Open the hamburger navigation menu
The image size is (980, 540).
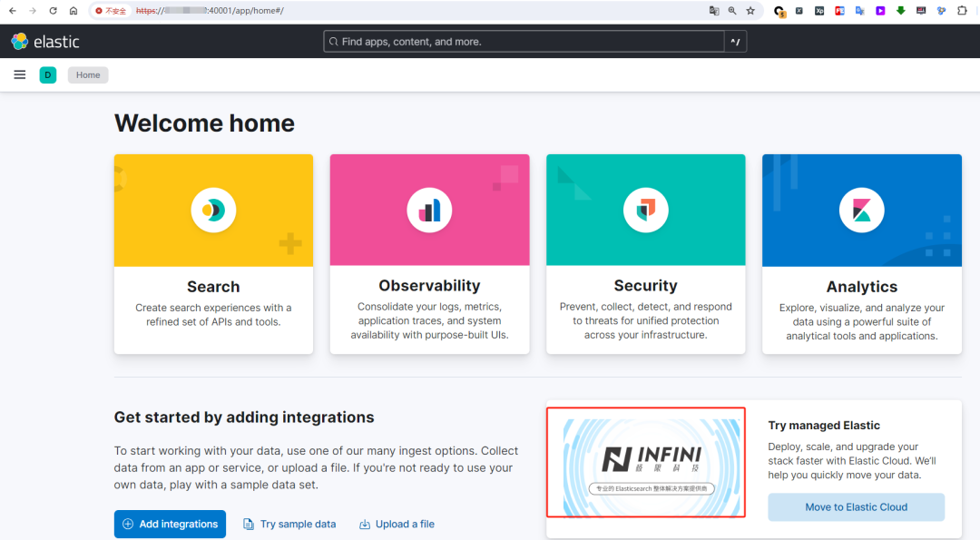coord(20,75)
